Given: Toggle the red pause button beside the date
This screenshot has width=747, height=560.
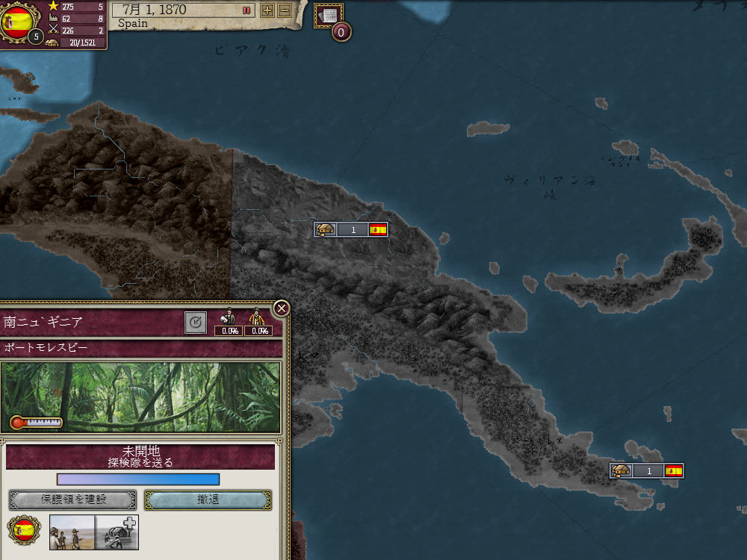Looking at the screenshot, I should tap(247, 10).
